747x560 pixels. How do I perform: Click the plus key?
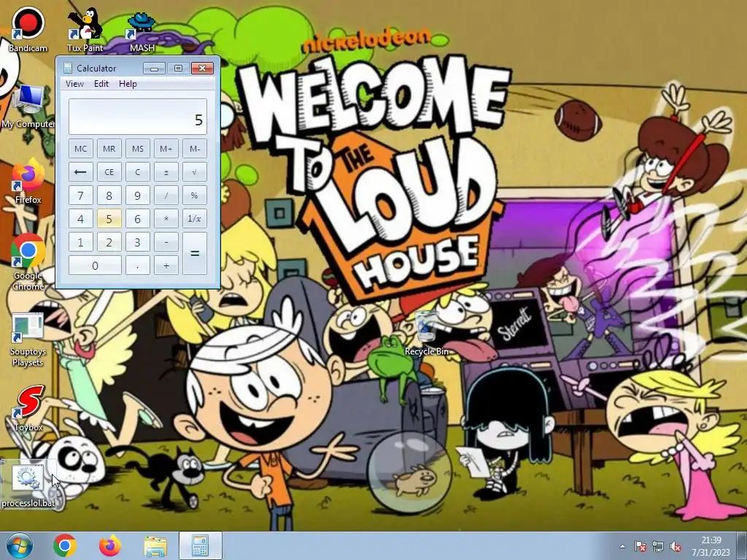click(166, 265)
